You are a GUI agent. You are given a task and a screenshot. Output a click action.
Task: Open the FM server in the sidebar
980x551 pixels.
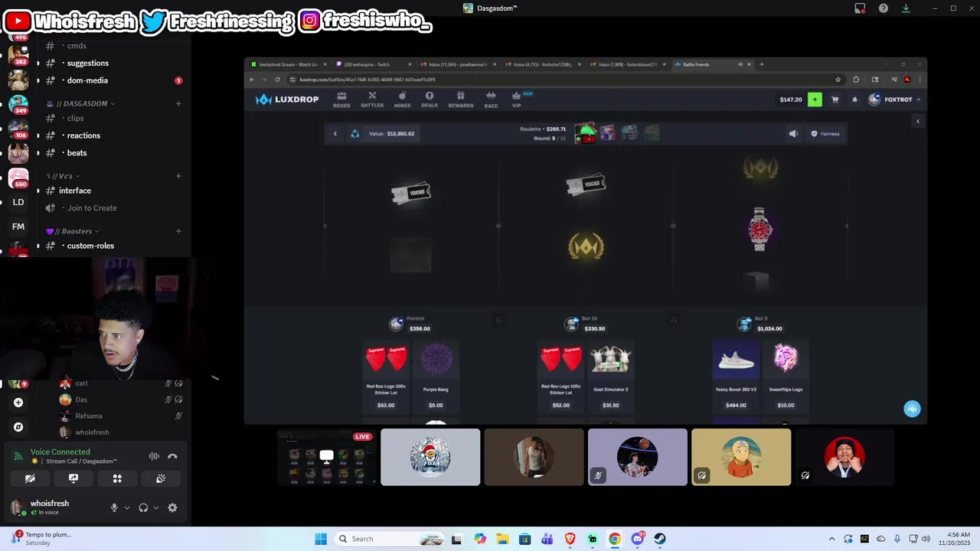point(18,227)
